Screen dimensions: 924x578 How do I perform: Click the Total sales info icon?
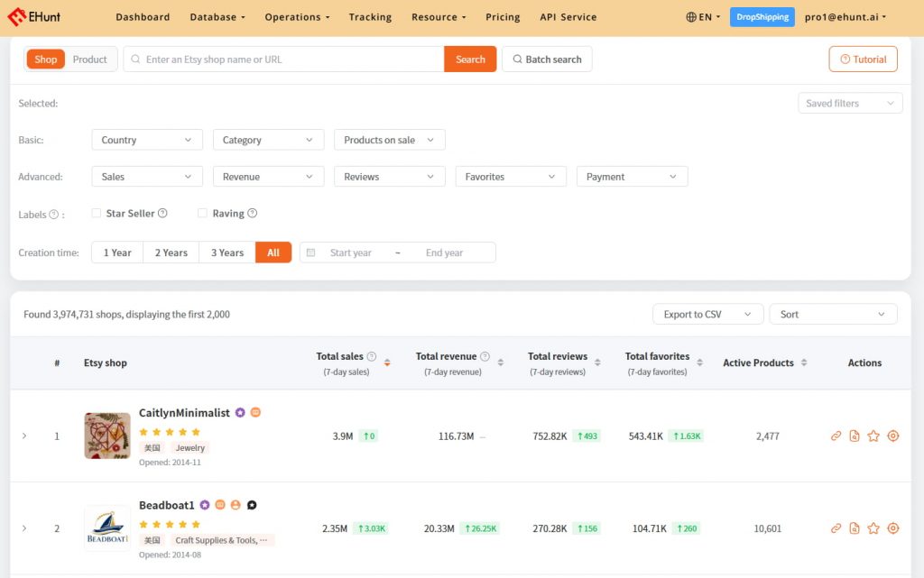point(371,356)
